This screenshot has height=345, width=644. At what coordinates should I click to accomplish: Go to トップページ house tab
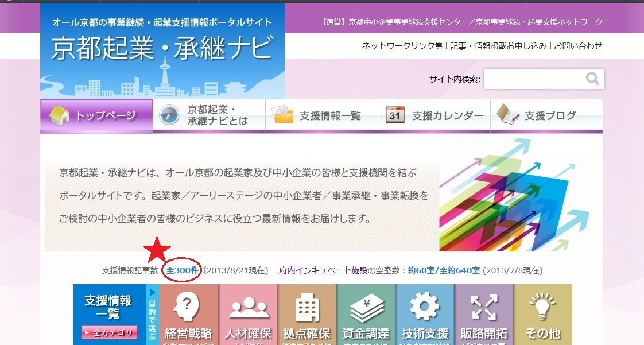tap(96, 115)
